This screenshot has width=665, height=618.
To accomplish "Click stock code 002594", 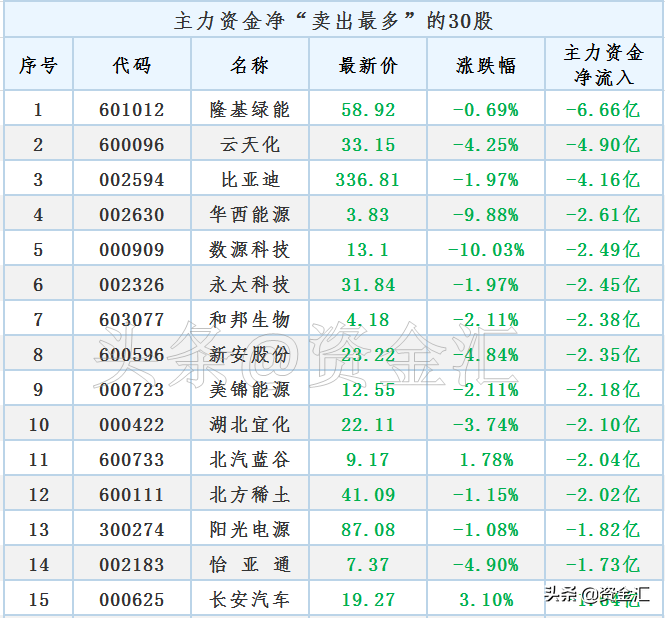I will click(132, 180).
